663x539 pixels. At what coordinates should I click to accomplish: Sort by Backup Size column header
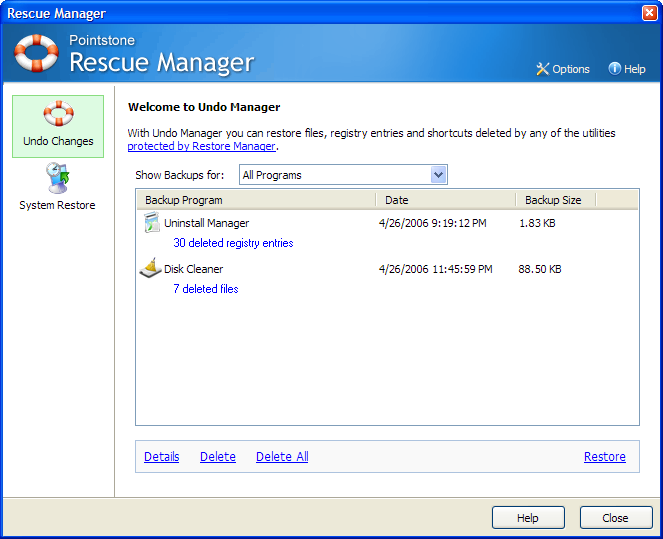click(x=556, y=200)
